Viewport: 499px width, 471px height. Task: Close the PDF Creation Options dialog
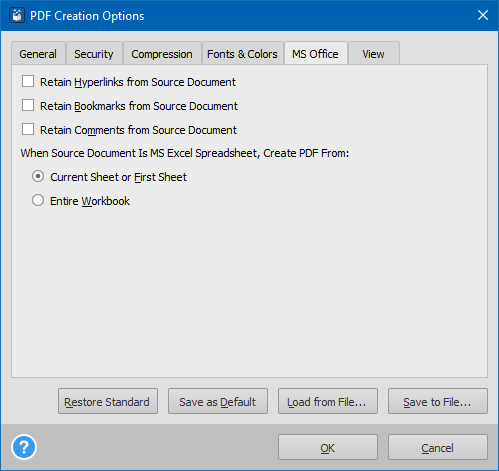tap(483, 15)
